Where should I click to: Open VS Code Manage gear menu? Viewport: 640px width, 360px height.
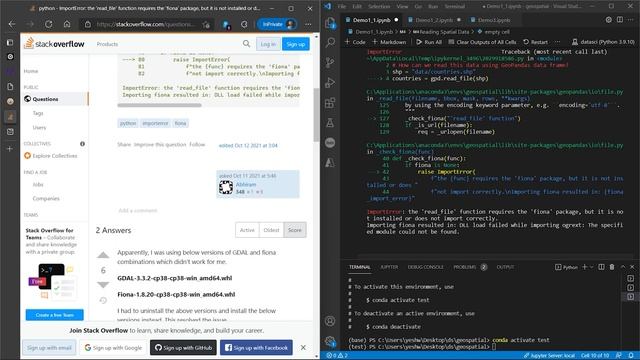point(330,341)
